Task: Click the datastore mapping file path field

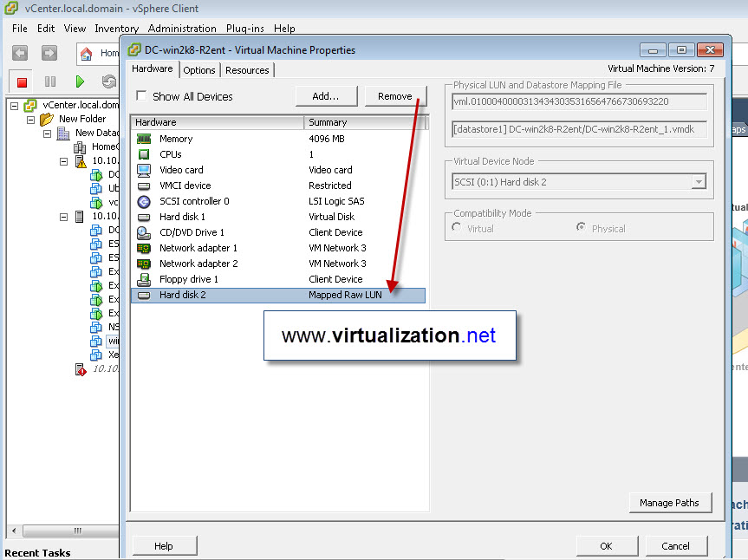Action: pos(579,129)
